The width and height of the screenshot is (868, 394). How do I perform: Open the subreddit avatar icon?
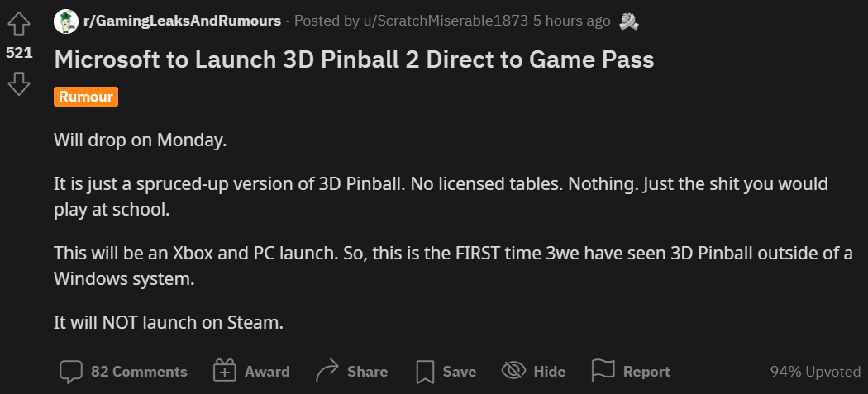tap(66, 21)
